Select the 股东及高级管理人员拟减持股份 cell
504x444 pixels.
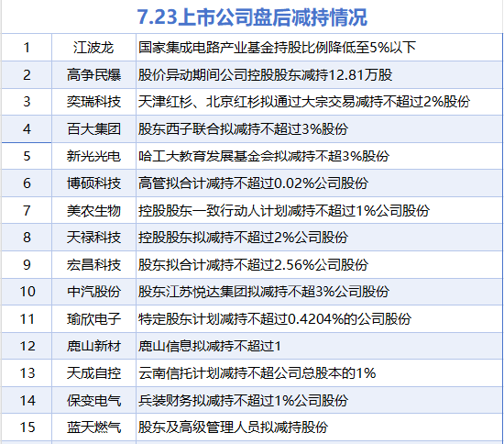point(319,427)
